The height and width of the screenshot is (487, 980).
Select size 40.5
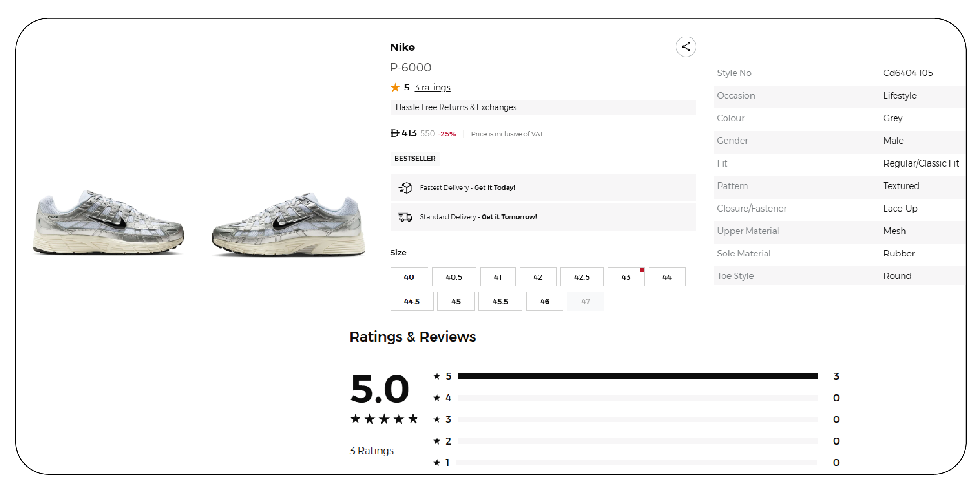pyautogui.click(x=454, y=277)
